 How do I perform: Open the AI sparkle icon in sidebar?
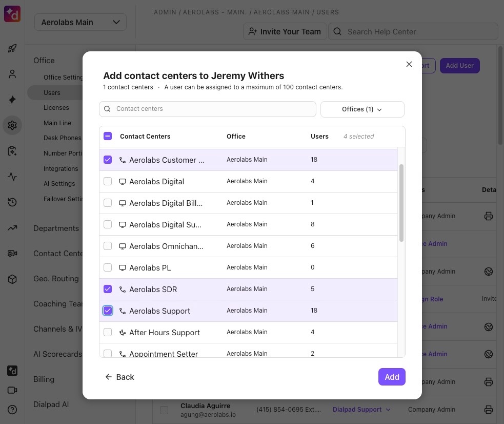click(x=12, y=100)
